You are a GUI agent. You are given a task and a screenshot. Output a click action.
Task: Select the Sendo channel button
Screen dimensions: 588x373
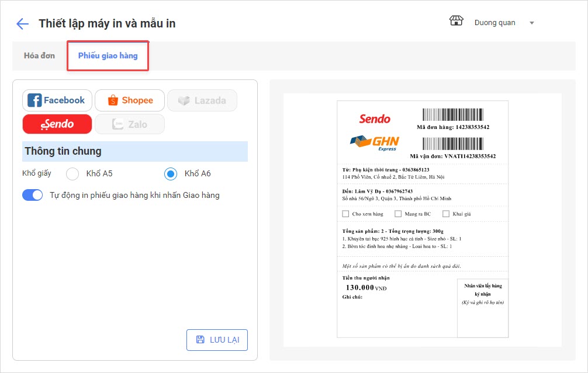coord(57,124)
